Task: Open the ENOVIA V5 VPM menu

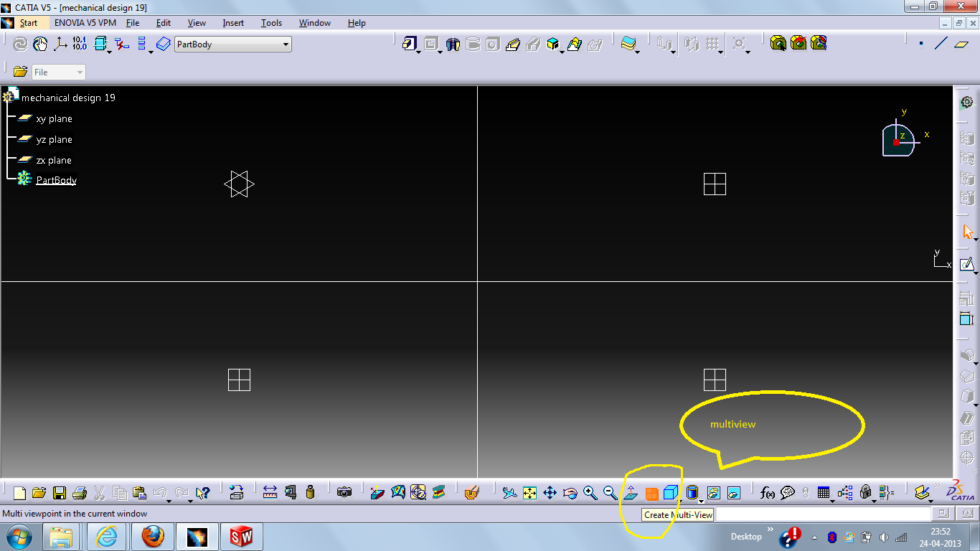Action: [x=85, y=23]
